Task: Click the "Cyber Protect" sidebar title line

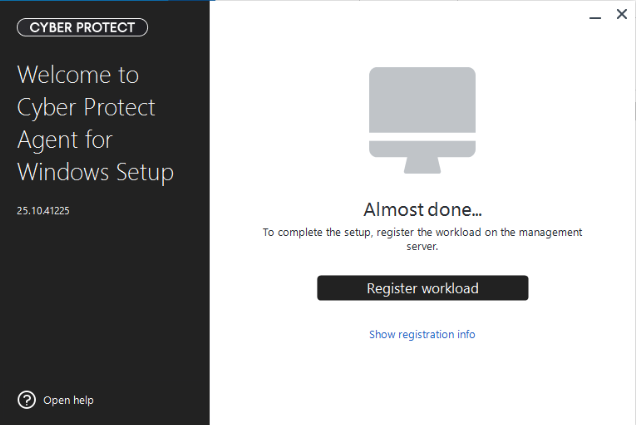Action: pyautogui.click(x=86, y=107)
